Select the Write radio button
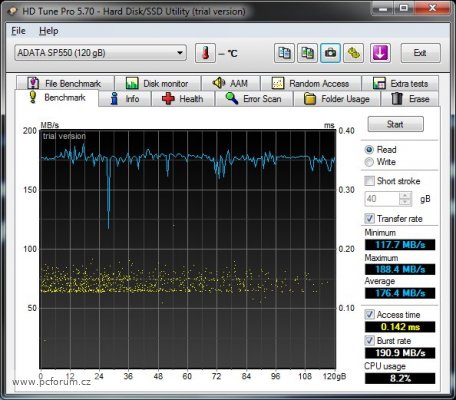The image size is (456, 400). [x=369, y=162]
